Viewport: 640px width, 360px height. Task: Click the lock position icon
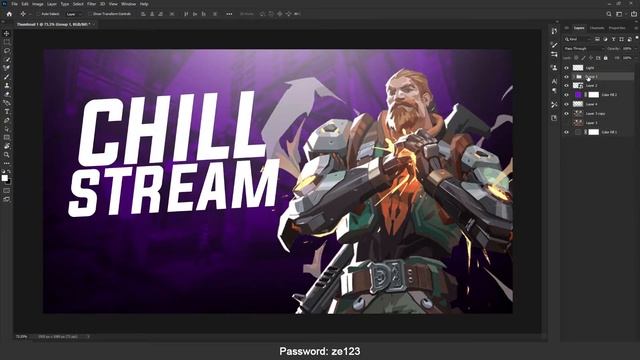click(x=591, y=58)
